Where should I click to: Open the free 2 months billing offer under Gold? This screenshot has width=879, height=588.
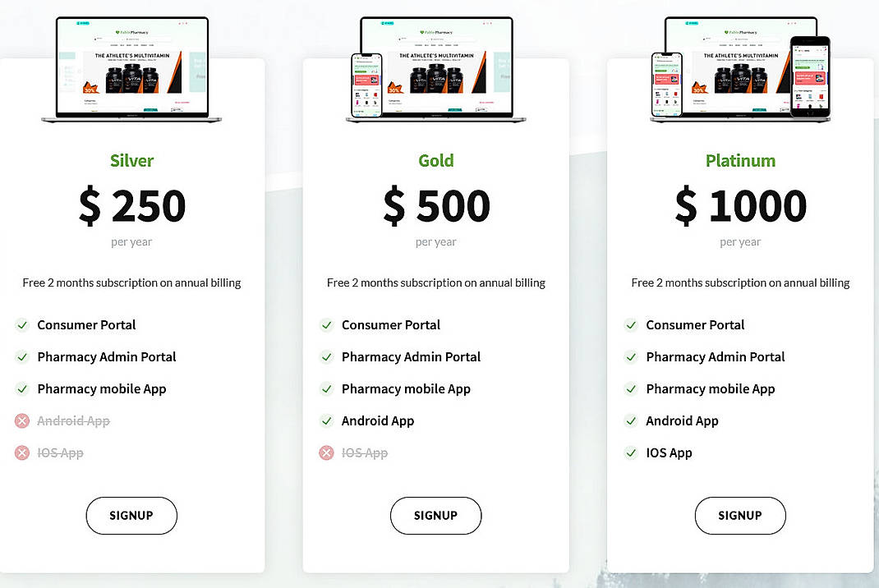click(435, 283)
